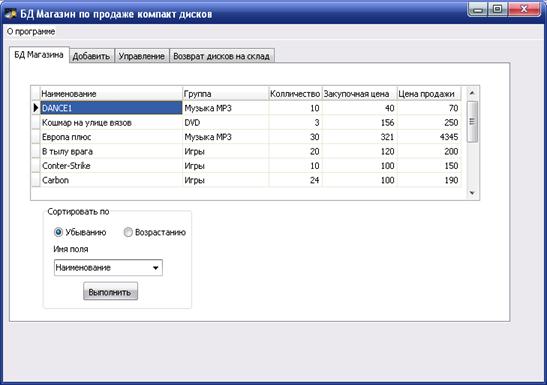Maximize the application window
The image size is (547, 385).
498,10
